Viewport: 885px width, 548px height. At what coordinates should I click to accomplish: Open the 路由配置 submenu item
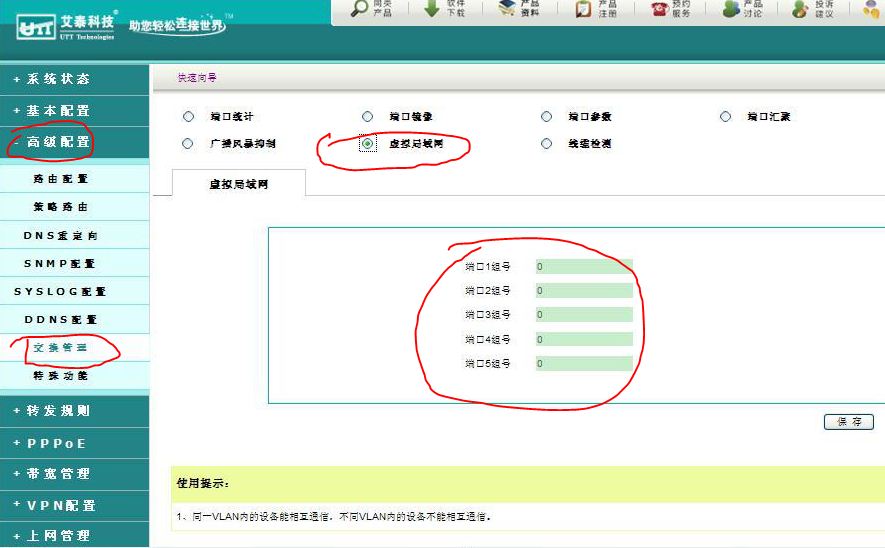75,179
